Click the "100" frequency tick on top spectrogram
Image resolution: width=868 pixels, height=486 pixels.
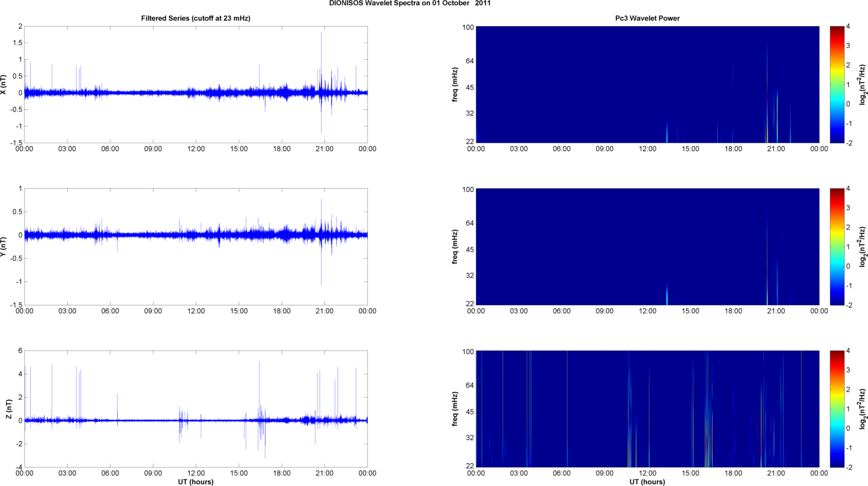(x=468, y=27)
